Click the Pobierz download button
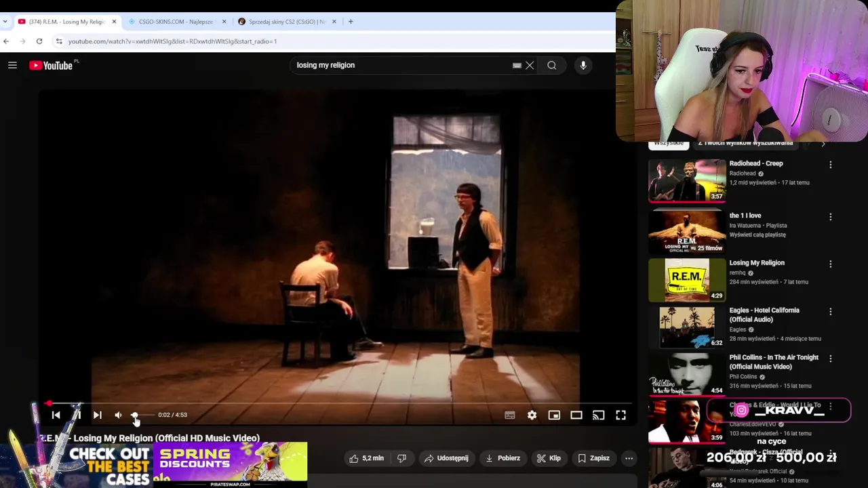The width and height of the screenshot is (868, 488). tap(502, 458)
